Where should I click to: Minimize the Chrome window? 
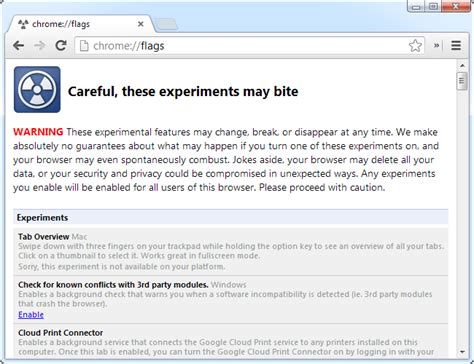point(416,6)
